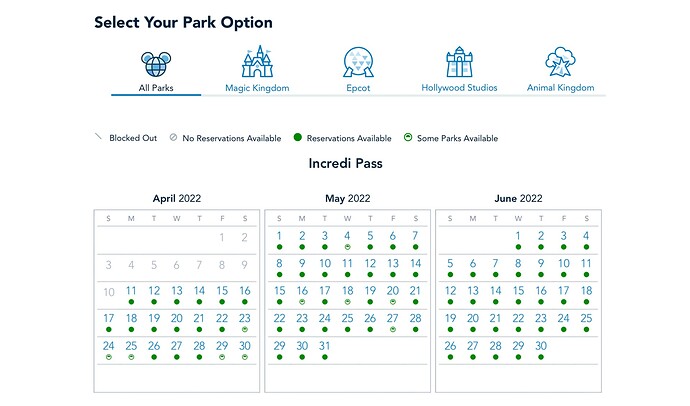This screenshot has height=406, width=690.
Task: Select the All Parks globe icon
Action: 156,62
